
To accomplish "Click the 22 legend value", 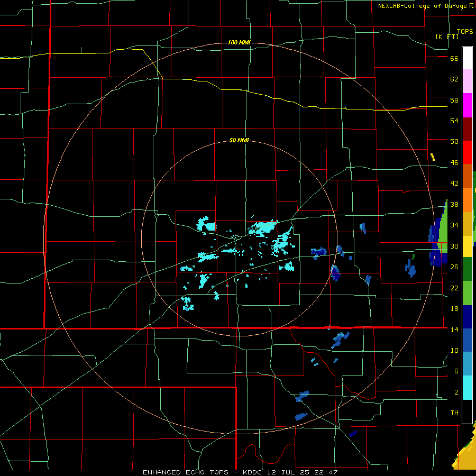I will pos(454,288).
